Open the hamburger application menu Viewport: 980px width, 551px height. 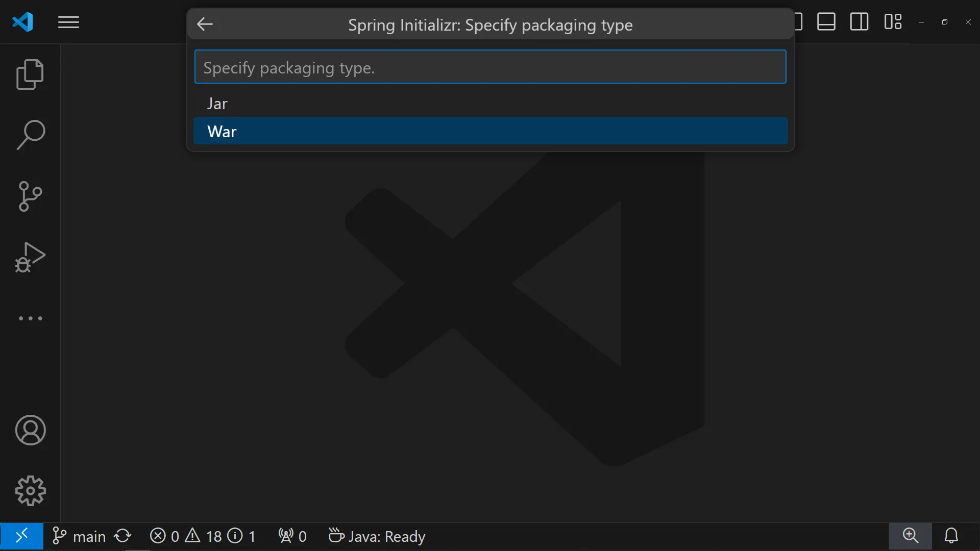[68, 22]
